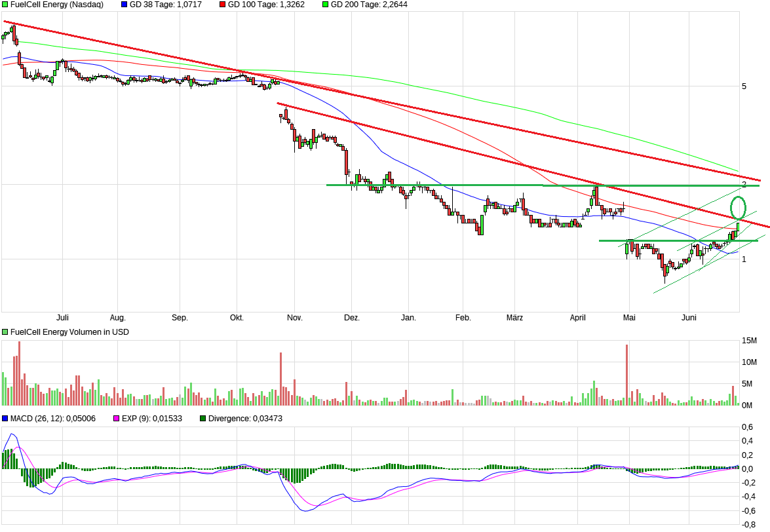Select the Juli axis label
This screenshot has height=532, width=770.
click(62, 316)
